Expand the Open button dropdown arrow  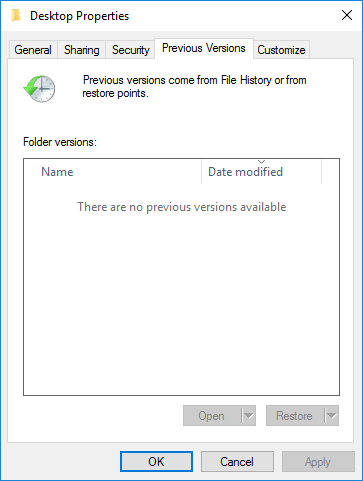click(x=249, y=416)
